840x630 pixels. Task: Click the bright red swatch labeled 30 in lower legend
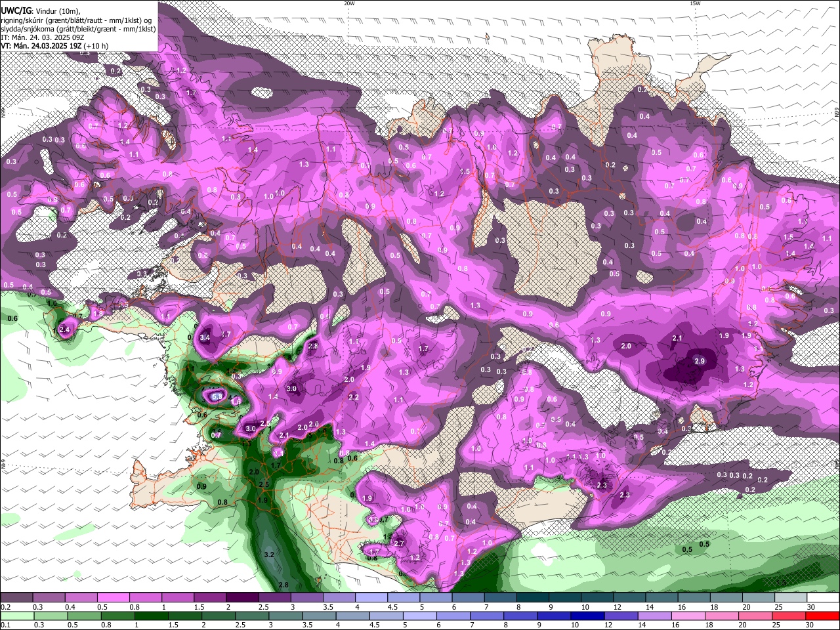tap(822, 616)
